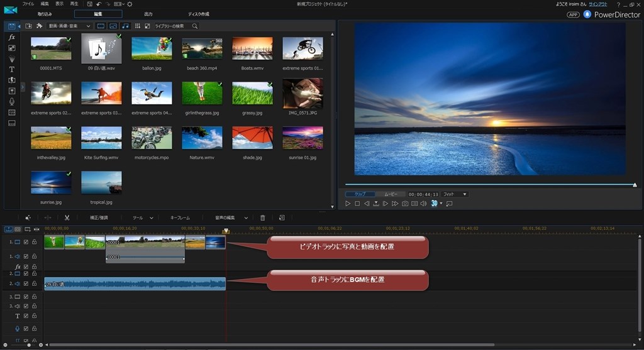Open the ファイル menu

[28, 4]
